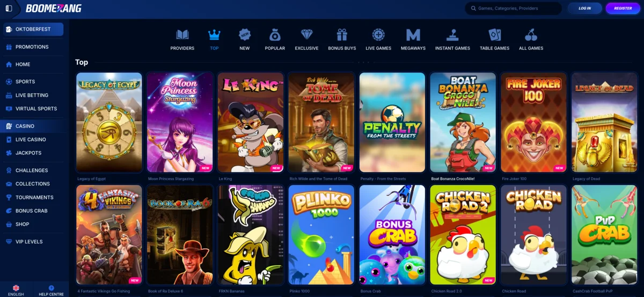644x297 pixels.
Task: Select the Top crown icon
Action: point(214,35)
